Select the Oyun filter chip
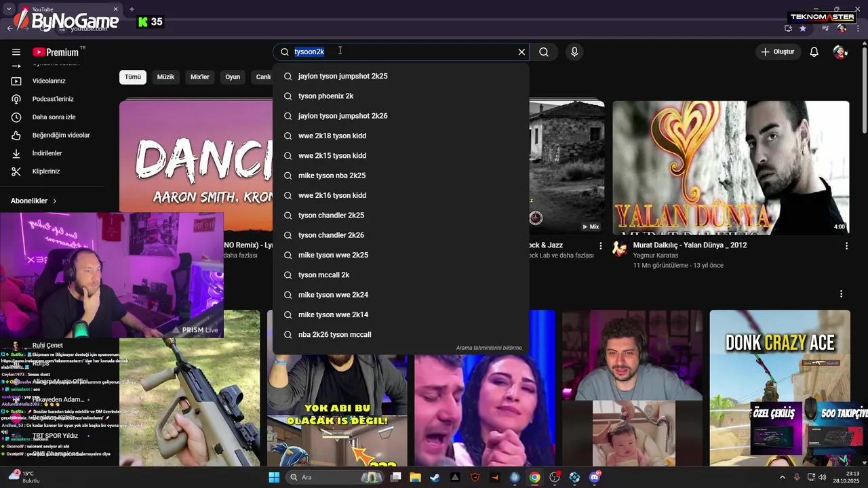This screenshot has height=488, width=868. coord(233,77)
